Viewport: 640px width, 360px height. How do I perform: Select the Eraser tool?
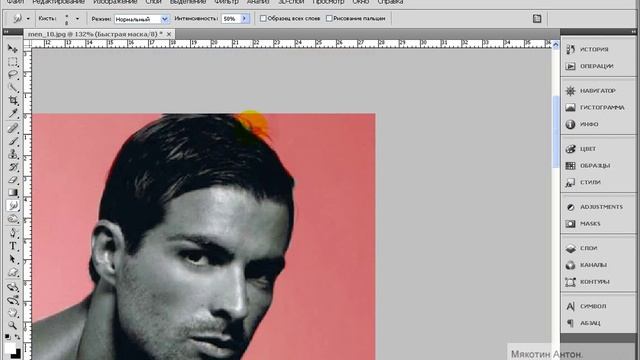(x=13, y=180)
